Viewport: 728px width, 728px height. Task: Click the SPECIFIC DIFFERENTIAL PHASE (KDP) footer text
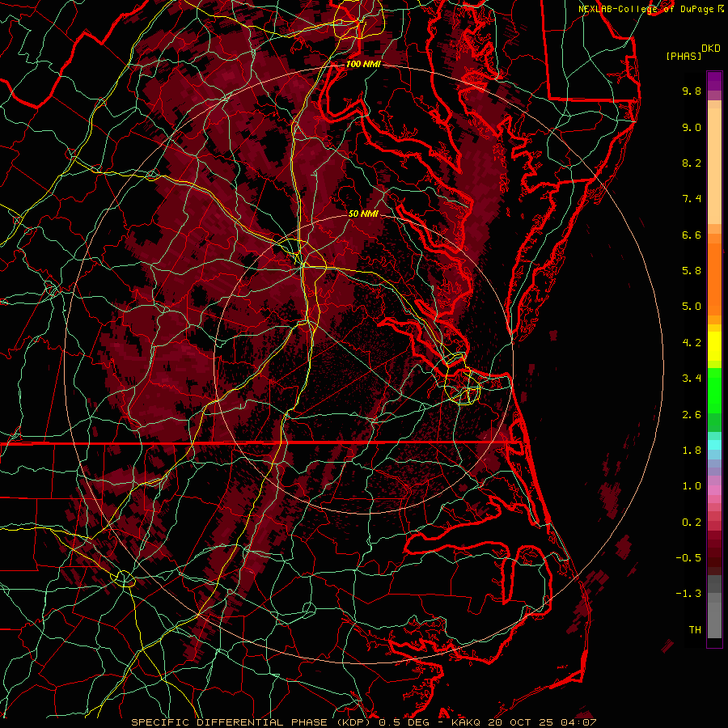(253, 722)
